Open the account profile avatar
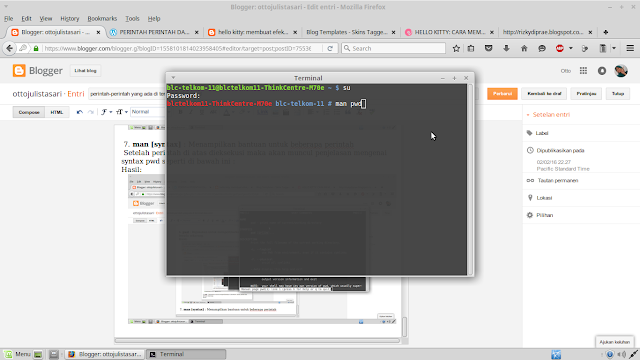 click(x=621, y=71)
